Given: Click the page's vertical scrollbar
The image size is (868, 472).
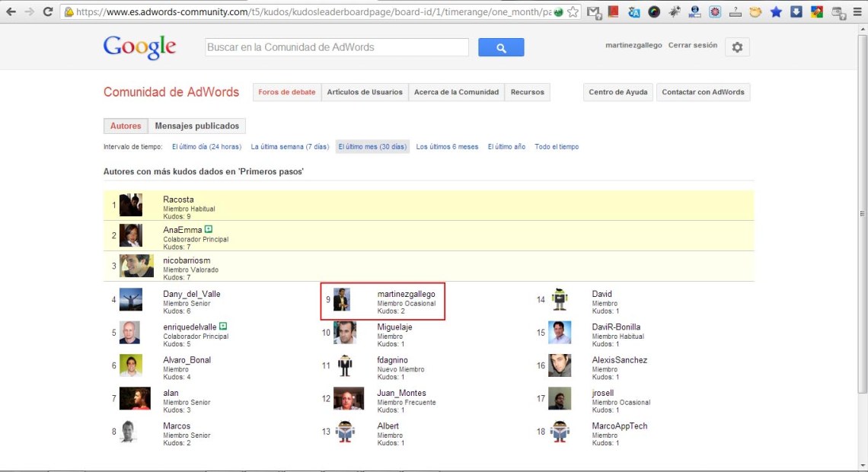Looking at the screenshot, I should (x=862, y=213).
